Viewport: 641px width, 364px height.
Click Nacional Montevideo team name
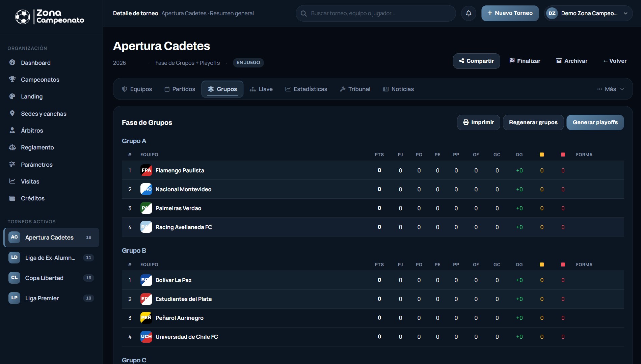click(183, 189)
